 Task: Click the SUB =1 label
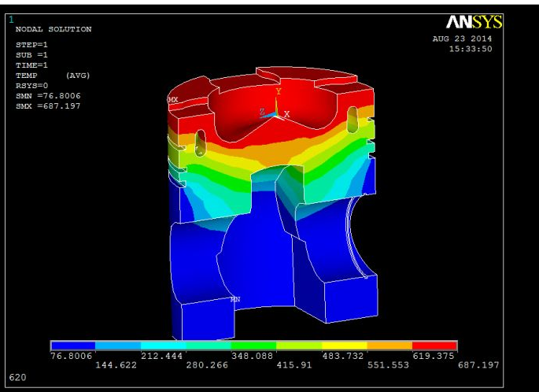point(31,55)
